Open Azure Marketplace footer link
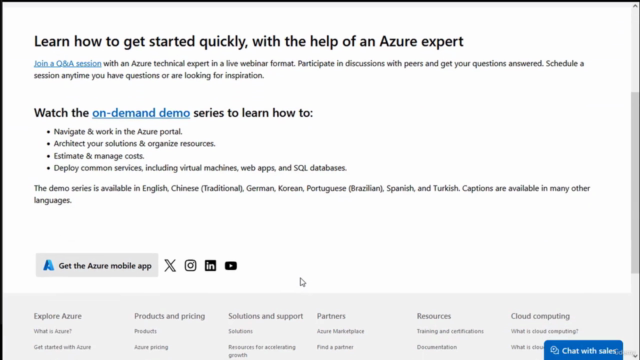 [340, 331]
